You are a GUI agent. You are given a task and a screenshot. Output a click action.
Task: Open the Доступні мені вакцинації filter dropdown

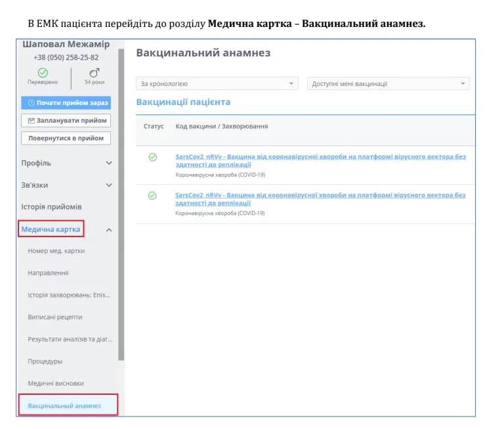388,84
